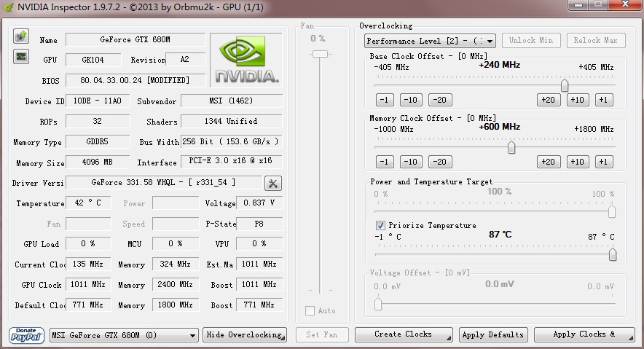Open the MSI GeForce GTX 680M GPU selector

pyautogui.click(x=124, y=335)
